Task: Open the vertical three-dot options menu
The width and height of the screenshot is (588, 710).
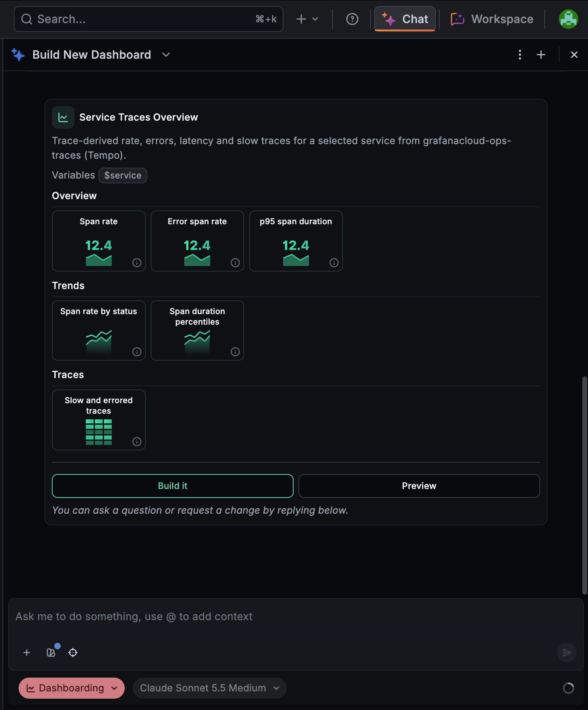Action: tap(520, 55)
